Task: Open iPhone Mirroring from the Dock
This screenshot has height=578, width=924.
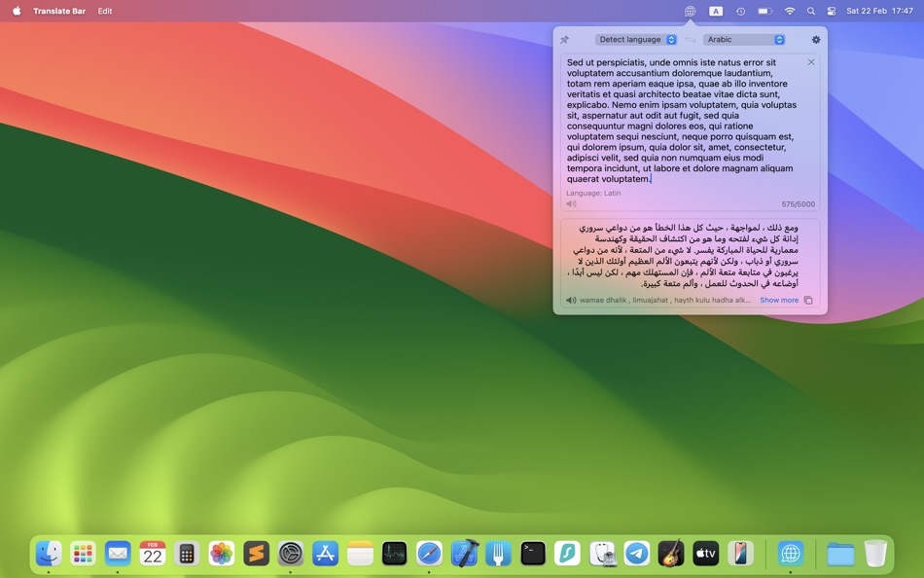Action: click(x=741, y=554)
